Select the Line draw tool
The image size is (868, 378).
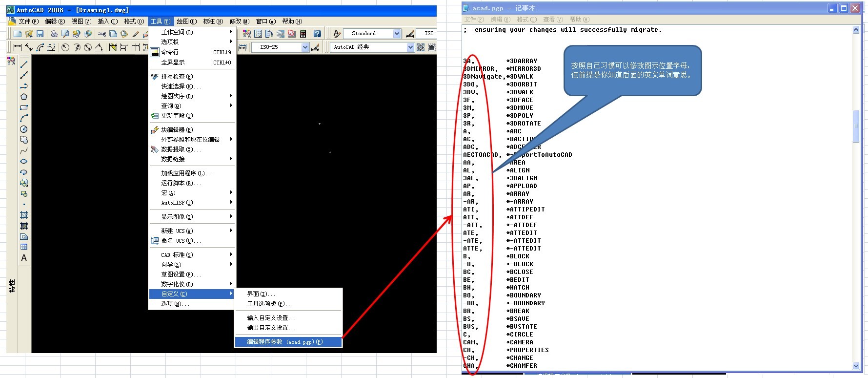point(24,64)
